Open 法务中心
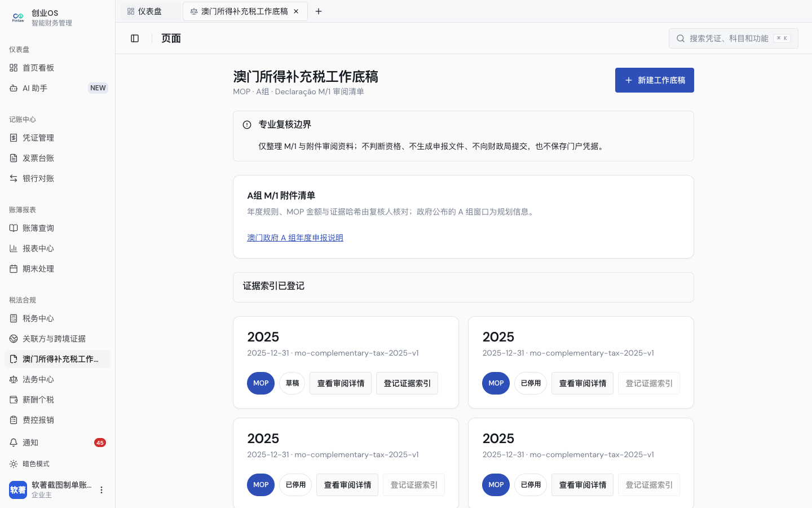This screenshot has height=508, width=812. click(58, 379)
